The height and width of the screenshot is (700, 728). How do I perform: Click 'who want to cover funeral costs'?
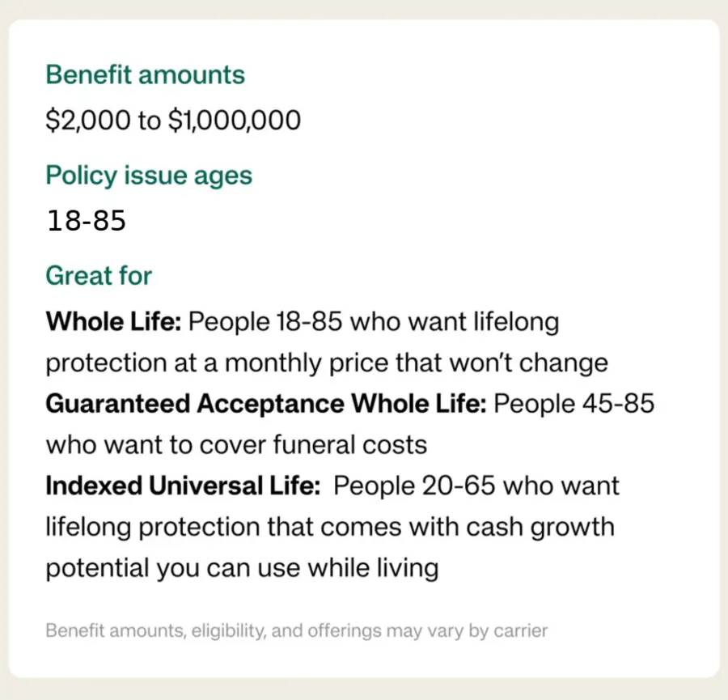236,444
